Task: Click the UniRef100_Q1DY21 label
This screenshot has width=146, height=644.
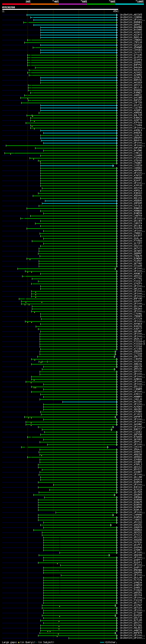Action: [x=131, y=45]
